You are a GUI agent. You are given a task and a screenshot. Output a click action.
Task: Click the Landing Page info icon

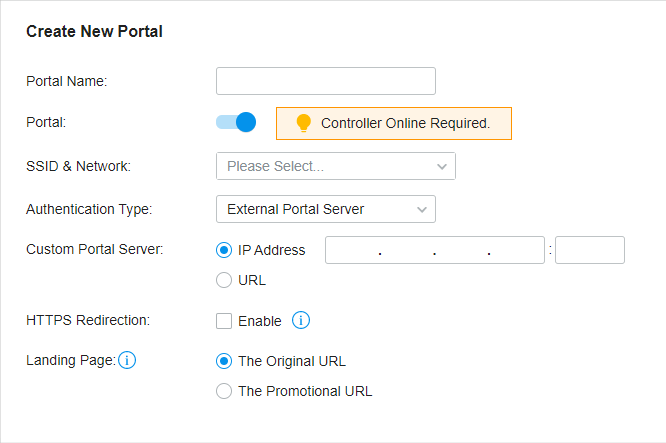coord(127,360)
